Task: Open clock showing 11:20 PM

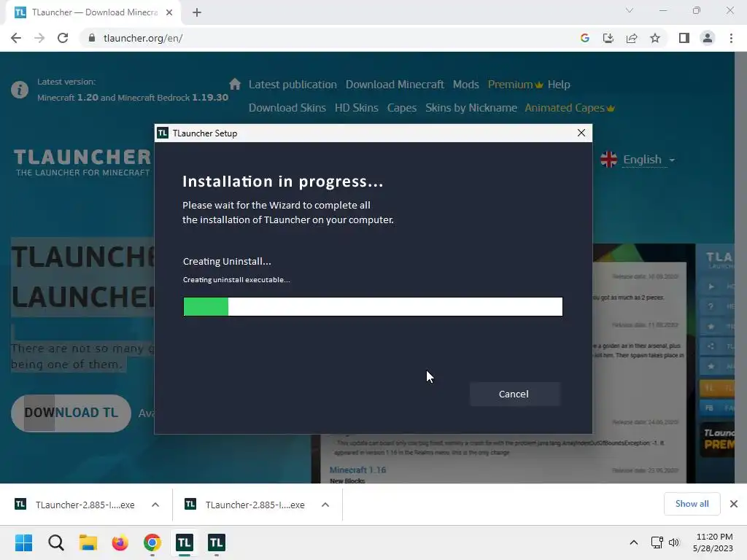Action: (x=713, y=542)
